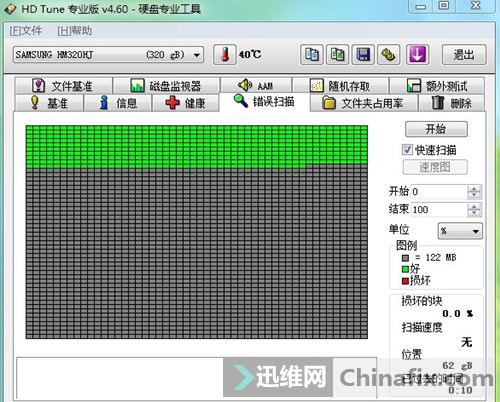Increase the 开始 start value with the up arrow
Screen dimensions: 500x402
click(x=474, y=188)
